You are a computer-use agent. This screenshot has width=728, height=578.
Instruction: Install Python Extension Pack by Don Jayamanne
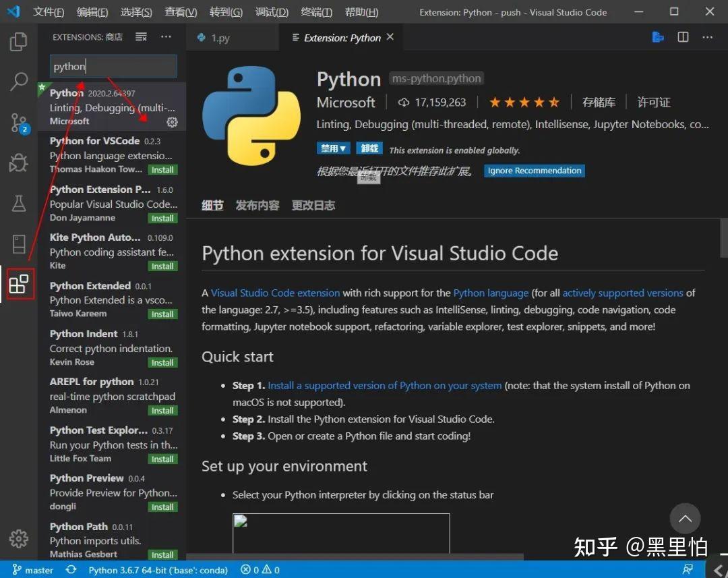pyautogui.click(x=162, y=218)
